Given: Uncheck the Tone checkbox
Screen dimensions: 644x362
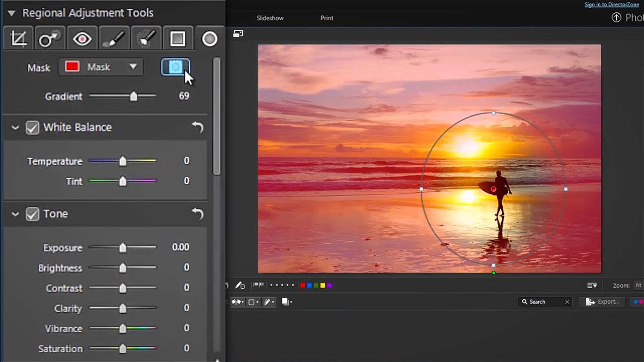Looking at the screenshot, I should (x=32, y=214).
